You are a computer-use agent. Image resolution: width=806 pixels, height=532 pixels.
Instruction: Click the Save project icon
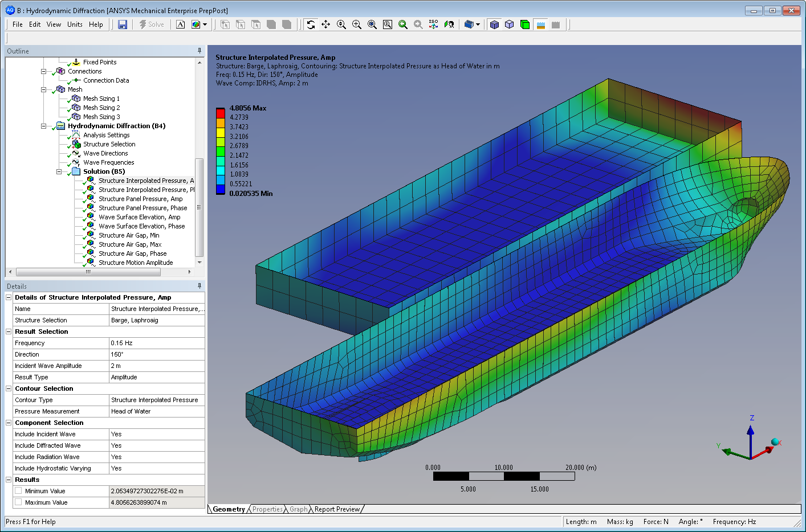tap(123, 24)
